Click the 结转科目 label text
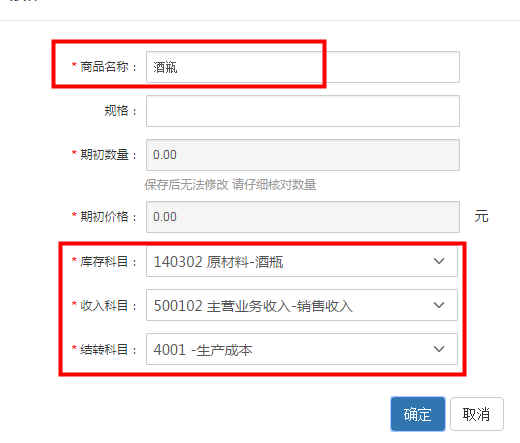Screen dimensions: 520x443 pos(104,349)
